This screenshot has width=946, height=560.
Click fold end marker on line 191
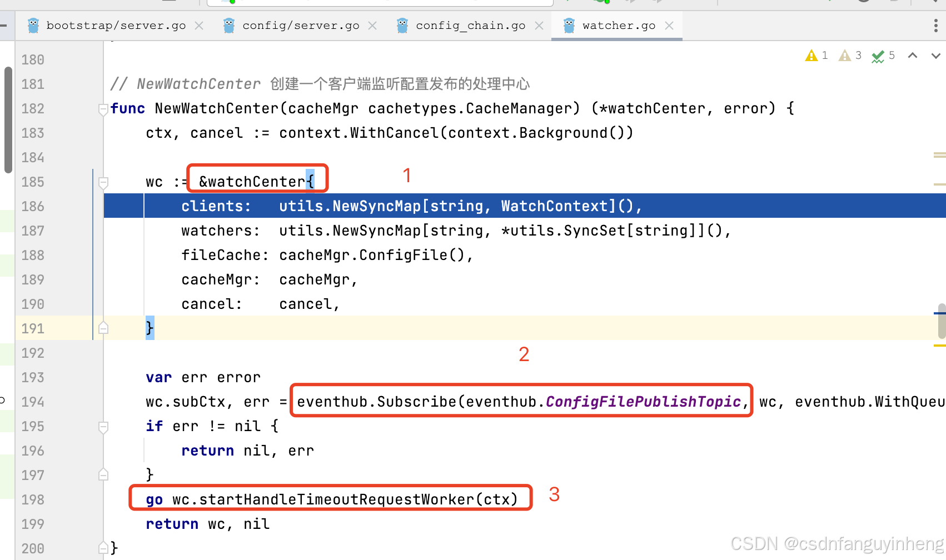(x=103, y=328)
